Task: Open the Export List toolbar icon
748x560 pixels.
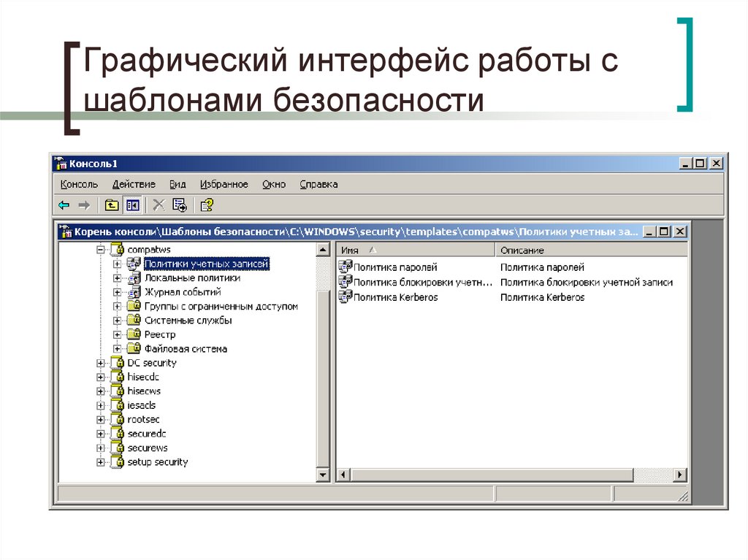Action: [180, 205]
